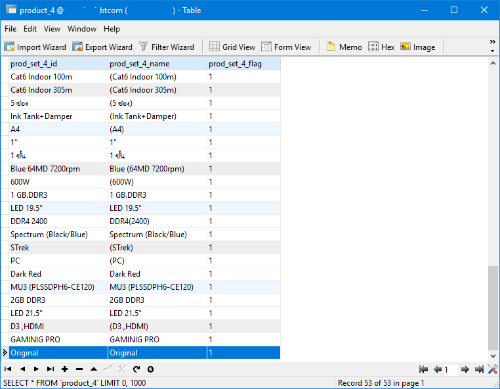The height and width of the screenshot is (389, 500).
Task: Go to next page of results
Action: (x=465, y=369)
